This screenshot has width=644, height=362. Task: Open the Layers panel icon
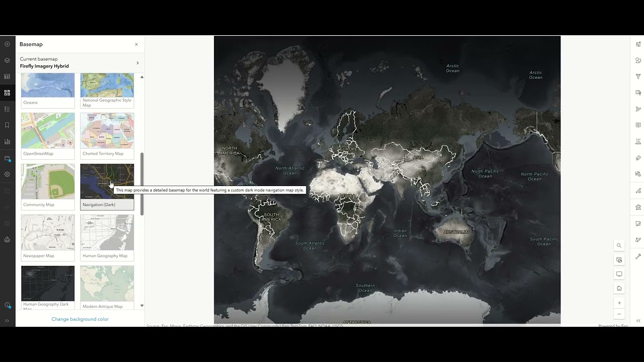point(7,60)
